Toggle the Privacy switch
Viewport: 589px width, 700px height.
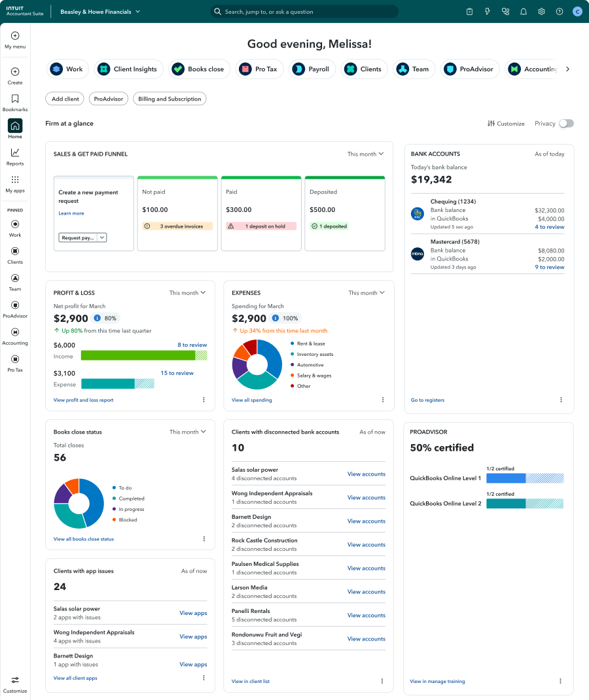click(x=566, y=123)
